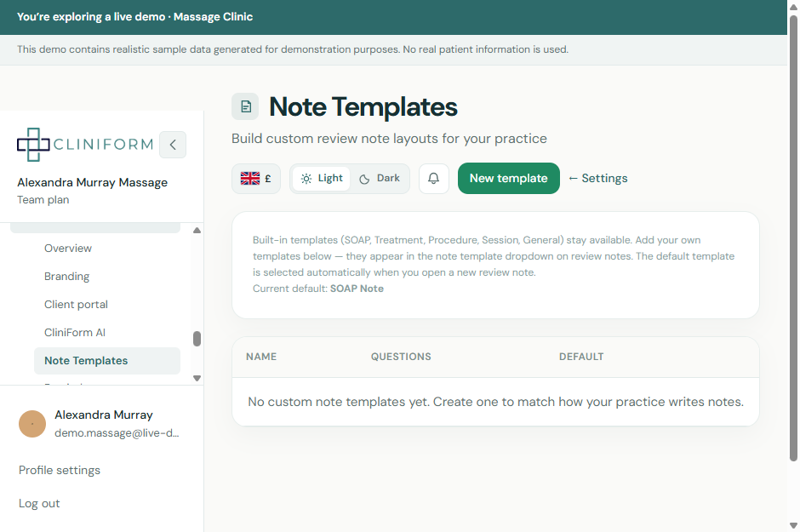Click the 'SOAP Note' default text
Image resolution: width=800 pixels, height=532 pixels.
(357, 289)
